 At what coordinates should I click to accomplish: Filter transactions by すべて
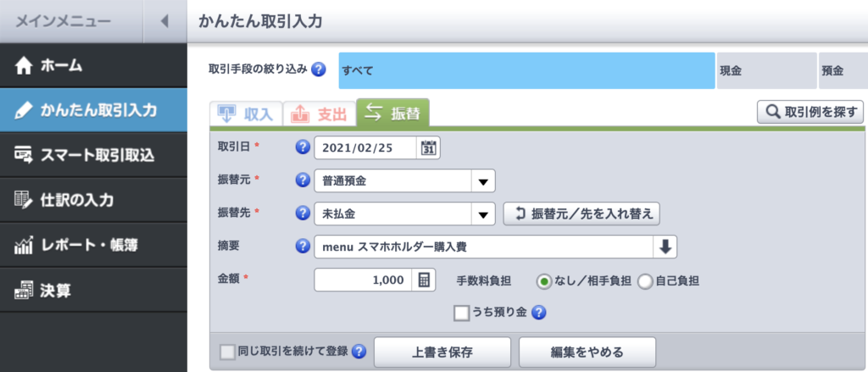click(x=527, y=70)
